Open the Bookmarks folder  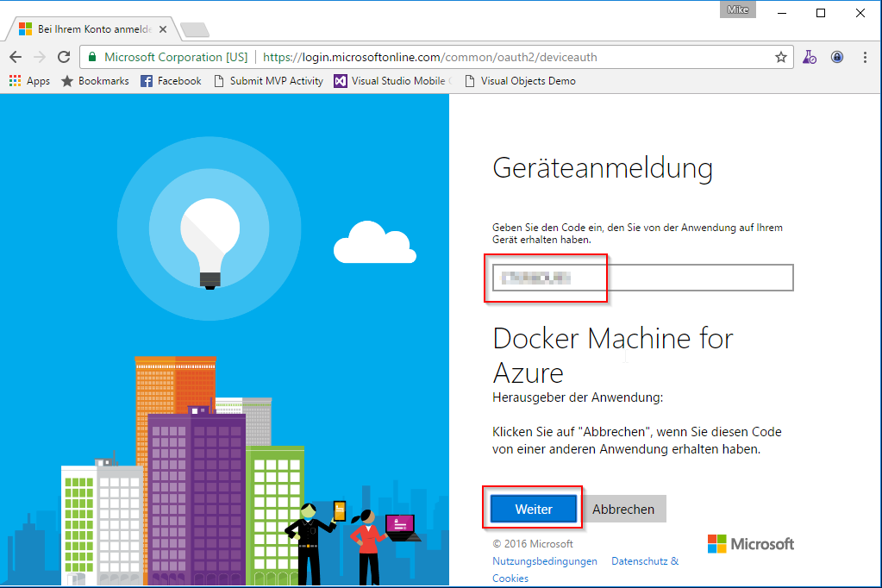click(95, 81)
